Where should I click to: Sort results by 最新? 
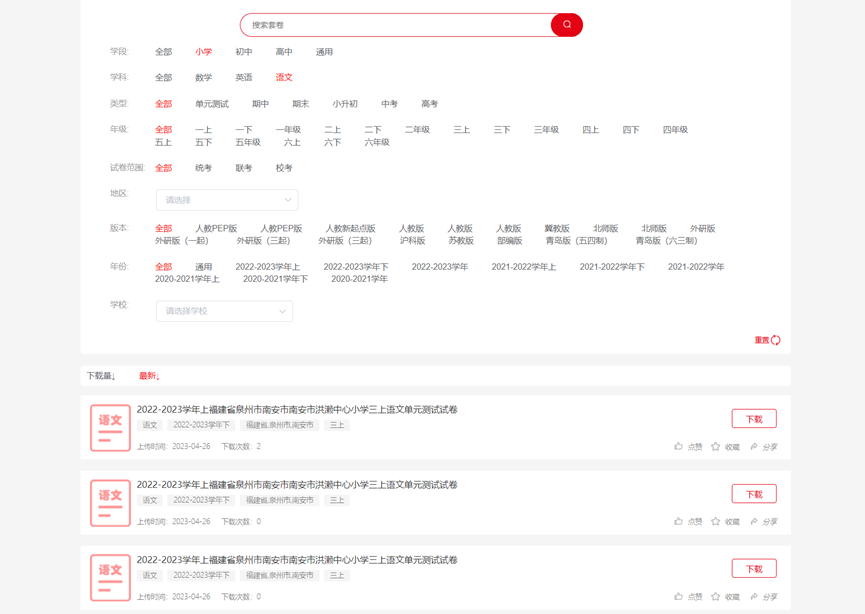149,376
